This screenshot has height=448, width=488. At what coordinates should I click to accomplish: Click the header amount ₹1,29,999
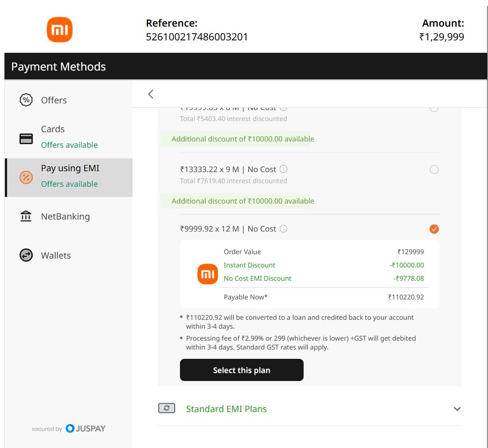(441, 37)
